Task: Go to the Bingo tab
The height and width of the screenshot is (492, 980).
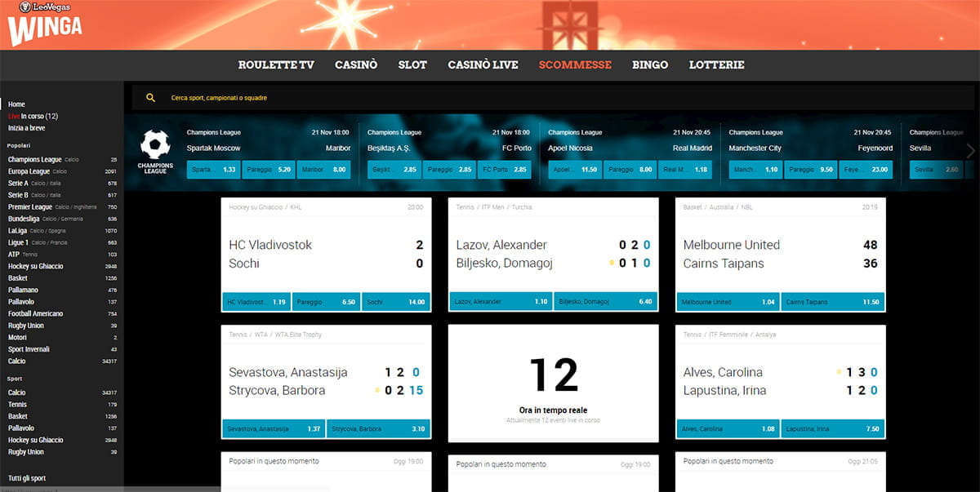Action: (650, 64)
